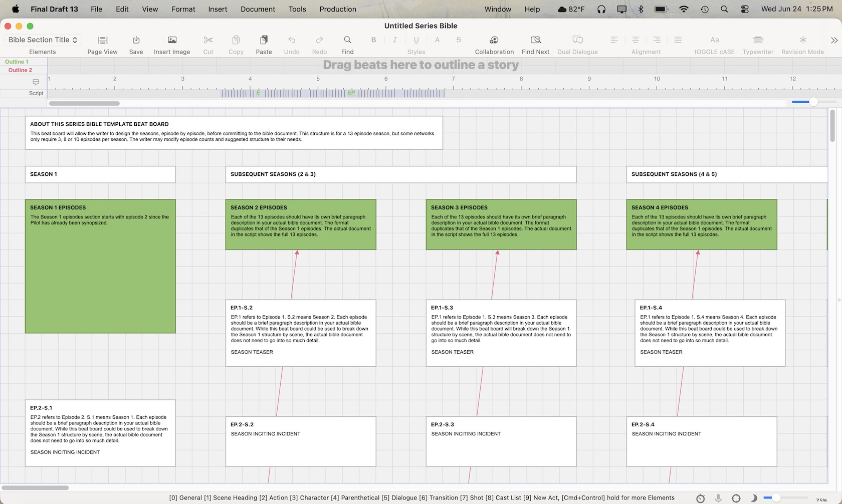The width and height of the screenshot is (842, 504).
Task: Open the Tools menu
Action: click(297, 9)
